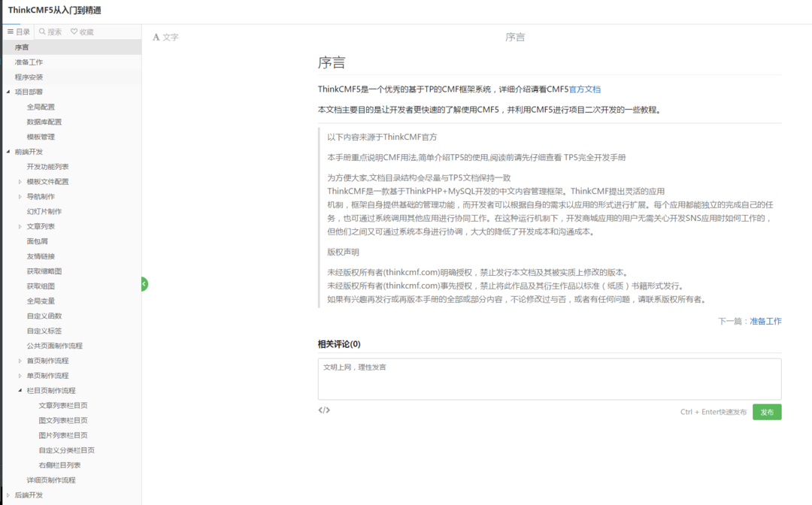Select the 目录 contents tab

pos(18,32)
